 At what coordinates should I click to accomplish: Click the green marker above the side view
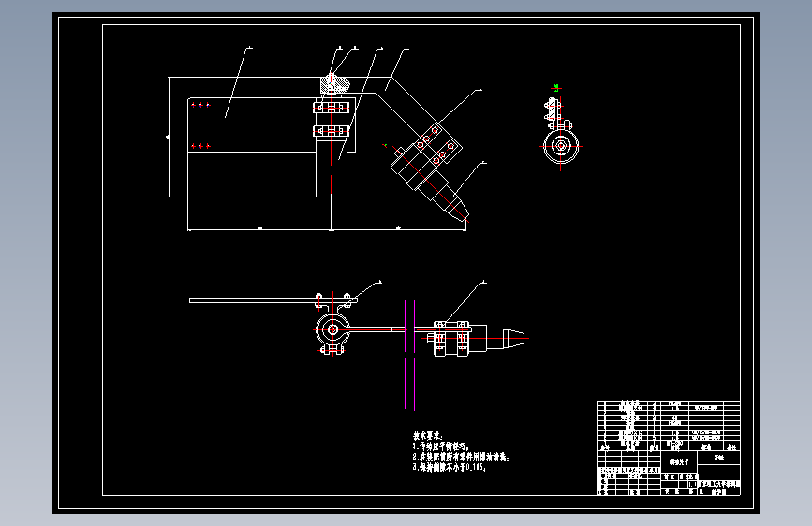pos(556,87)
